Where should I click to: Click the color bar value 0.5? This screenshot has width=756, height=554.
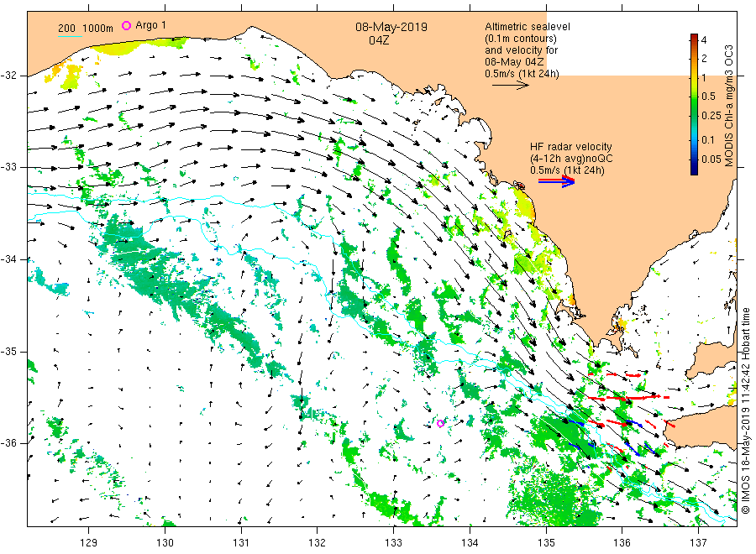click(x=708, y=96)
